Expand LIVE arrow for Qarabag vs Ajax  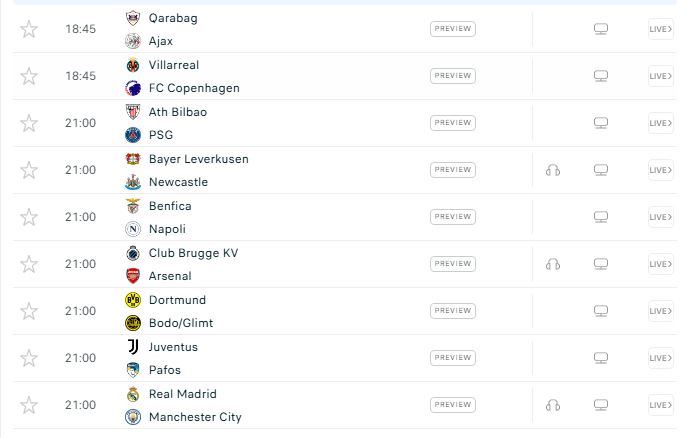(x=661, y=29)
